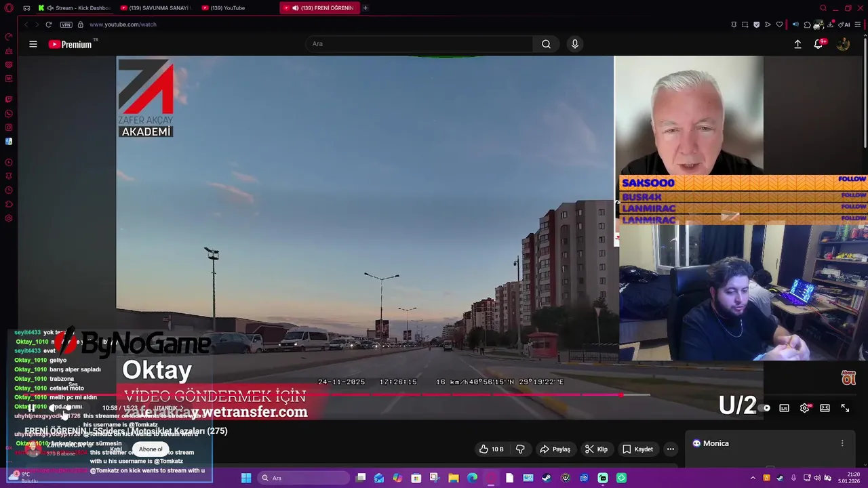
Task: Click the address bar URL www.youtube.com/watch
Action: click(x=123, y=24)
